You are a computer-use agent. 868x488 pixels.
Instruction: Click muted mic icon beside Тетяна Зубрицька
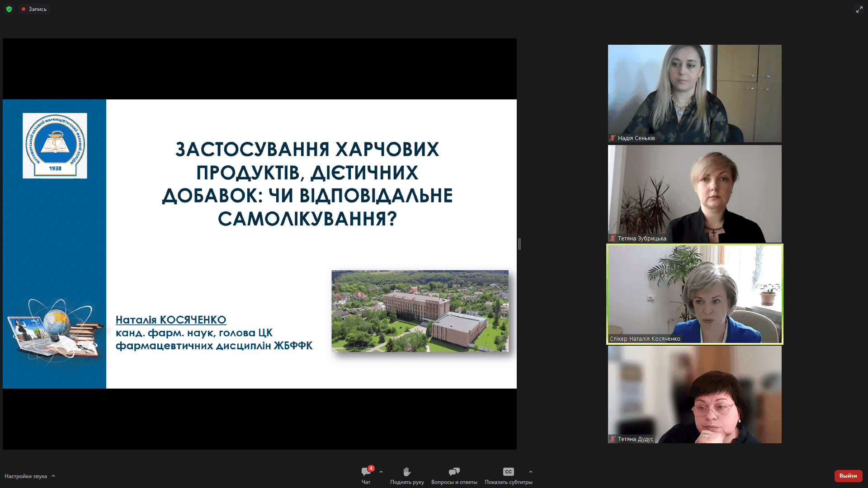pyautogui.click(x=613, y=239)
